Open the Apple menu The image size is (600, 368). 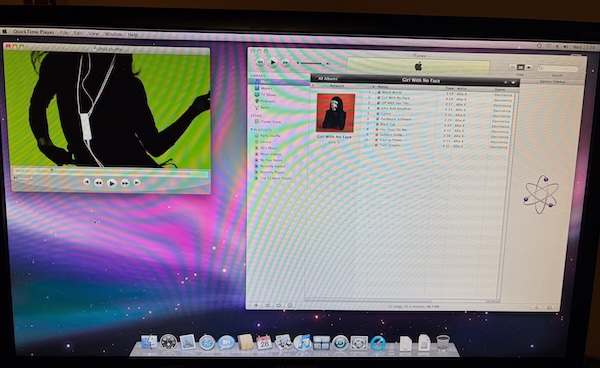(5, 31)
